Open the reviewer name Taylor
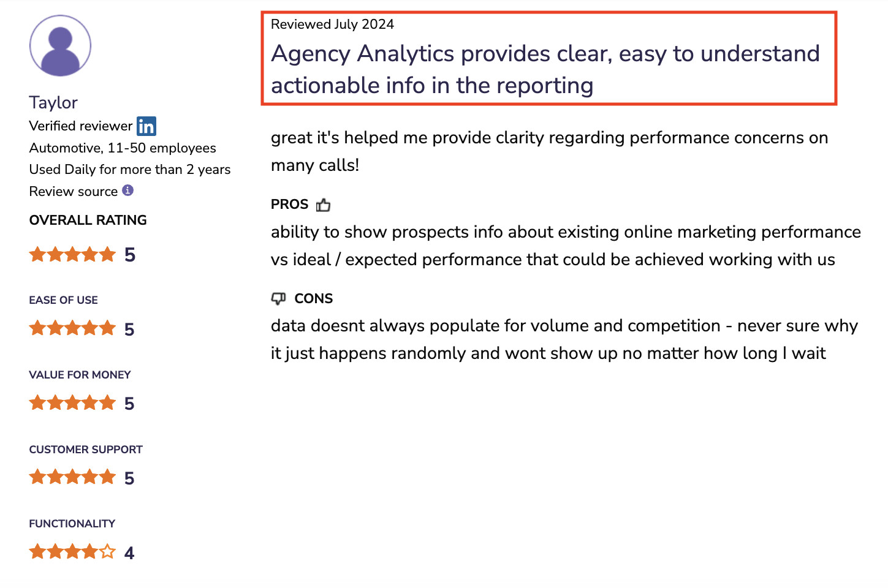Viewport: 888px width, 588px height. (53, 102)
